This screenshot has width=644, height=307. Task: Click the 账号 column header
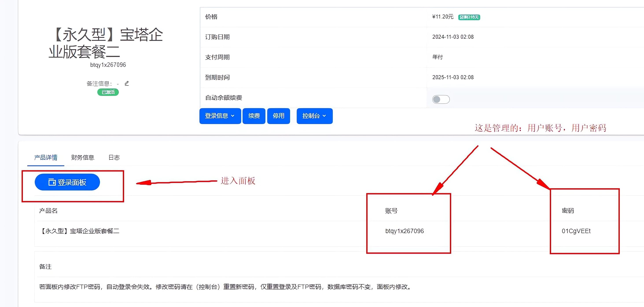pyautogui.click(x=391, y=211)
